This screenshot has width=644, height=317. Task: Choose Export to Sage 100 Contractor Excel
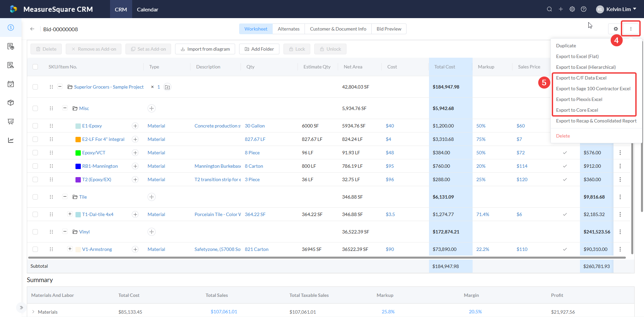tap(593, 89)
